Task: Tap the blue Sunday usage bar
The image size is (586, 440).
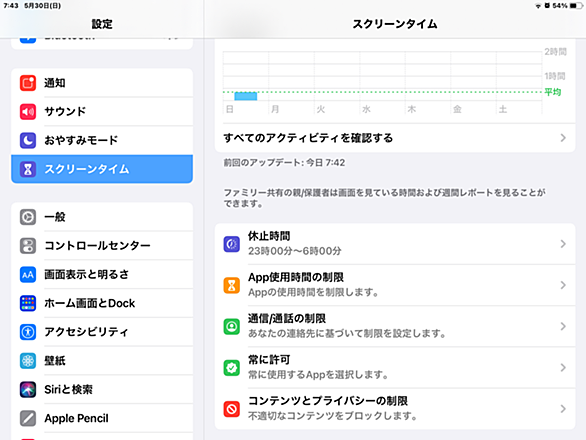Action: tap(246, 96)
